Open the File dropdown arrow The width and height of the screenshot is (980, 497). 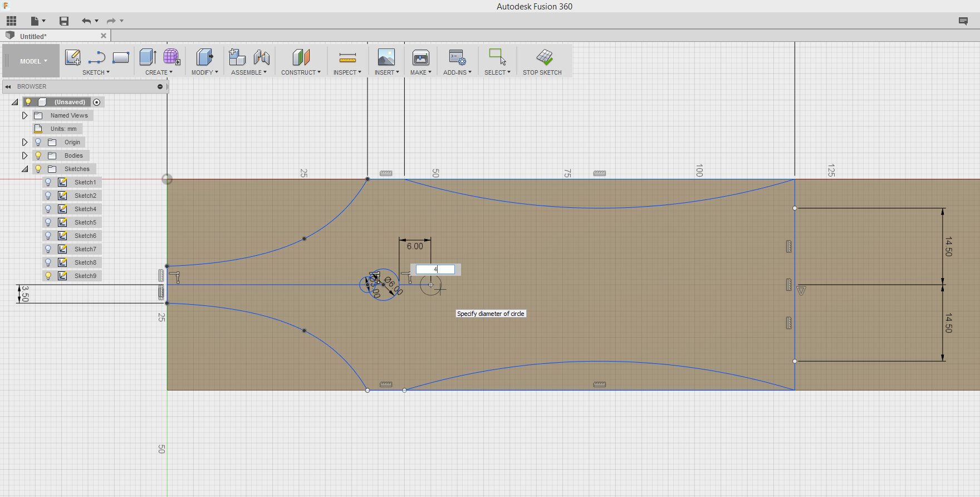pyautogui.click(x=44, y=21)
